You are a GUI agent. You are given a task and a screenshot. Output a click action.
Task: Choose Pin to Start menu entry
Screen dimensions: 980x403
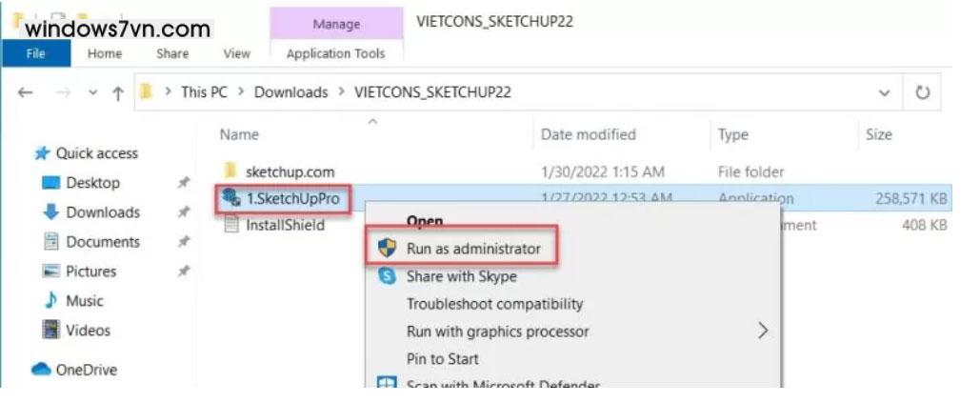[x=442, y=359]
